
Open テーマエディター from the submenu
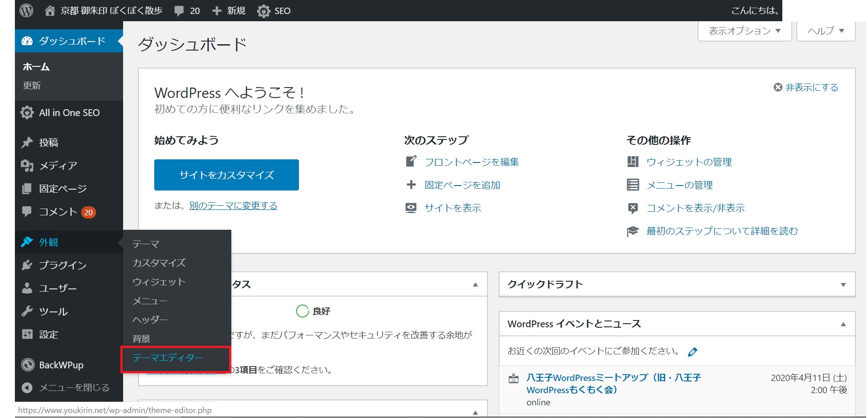click(x=167, y=358)
